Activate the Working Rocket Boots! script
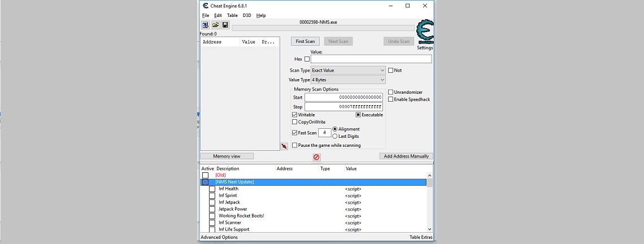Screen dimensions: 644x244 pyautogui.click(x=212, y=216)
